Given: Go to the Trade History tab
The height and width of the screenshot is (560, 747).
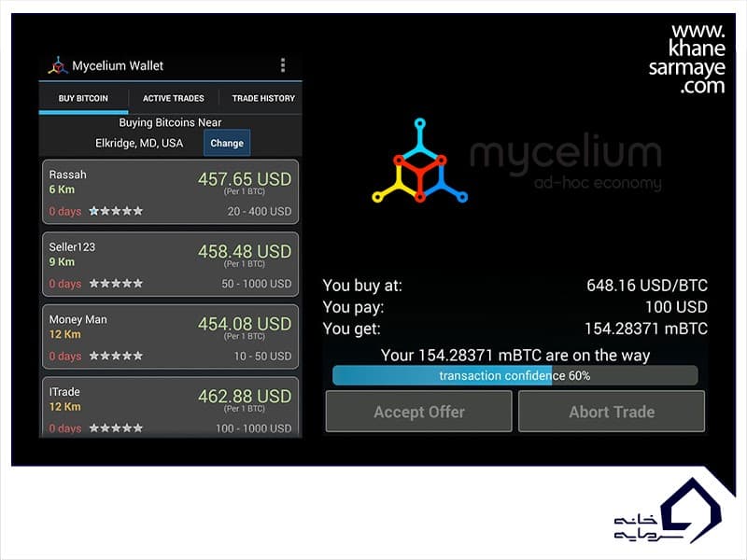Looking at the screenshot, I should tap(263, 98).
